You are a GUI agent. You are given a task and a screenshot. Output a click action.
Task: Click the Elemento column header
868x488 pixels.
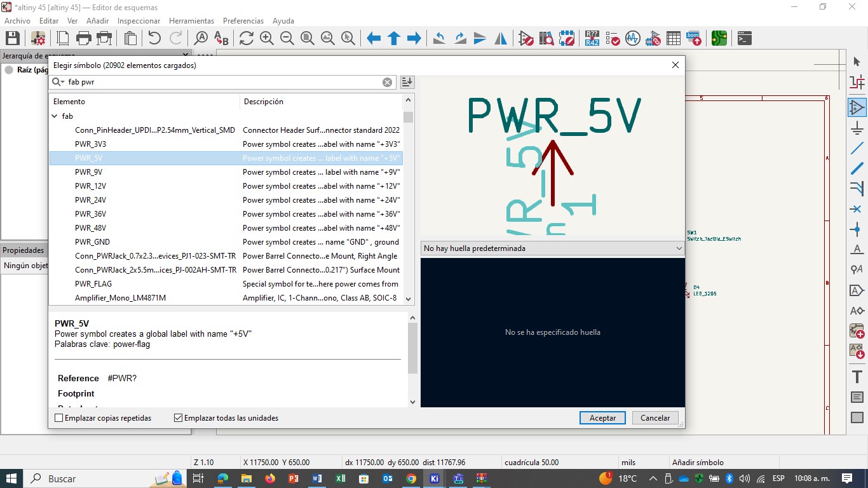pos(144,102)
